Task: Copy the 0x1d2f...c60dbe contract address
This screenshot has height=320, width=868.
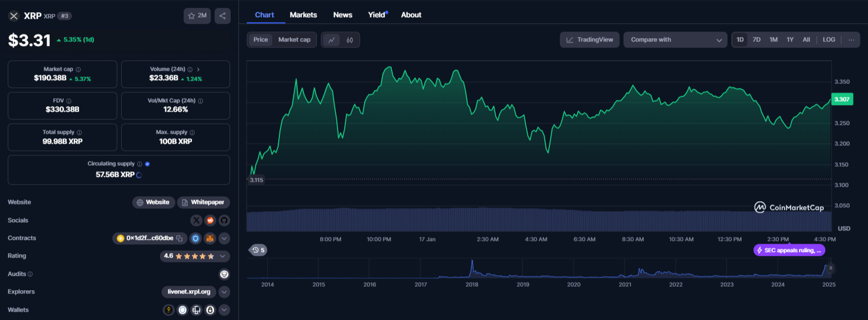Action: click(x=179, y=239)
